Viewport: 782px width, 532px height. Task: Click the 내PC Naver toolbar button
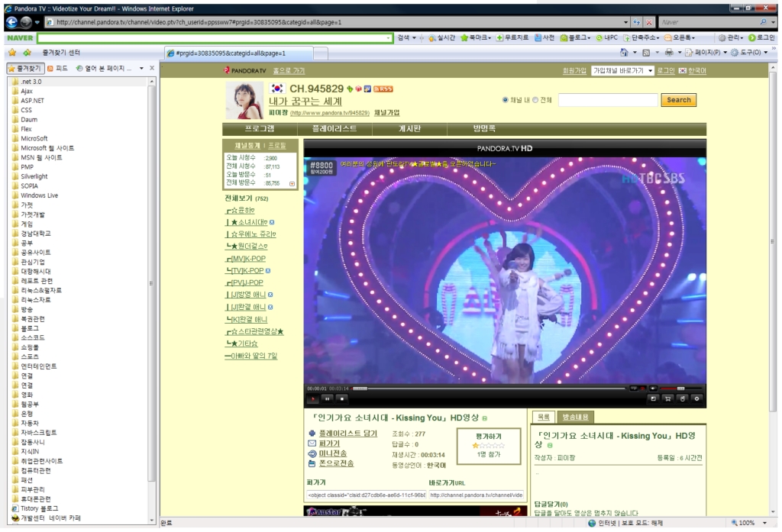pos(606,38)
